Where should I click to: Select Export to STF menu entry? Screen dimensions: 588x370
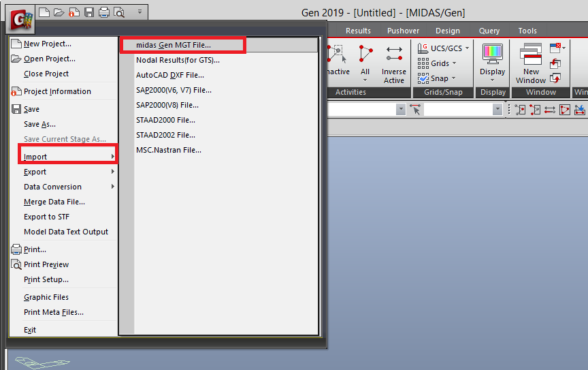pos(64,217)
